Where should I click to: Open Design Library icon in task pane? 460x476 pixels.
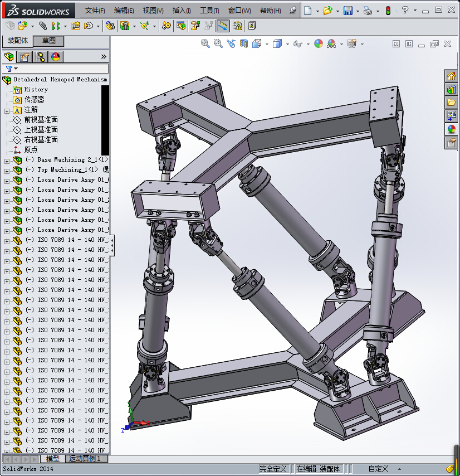point(451,89)
